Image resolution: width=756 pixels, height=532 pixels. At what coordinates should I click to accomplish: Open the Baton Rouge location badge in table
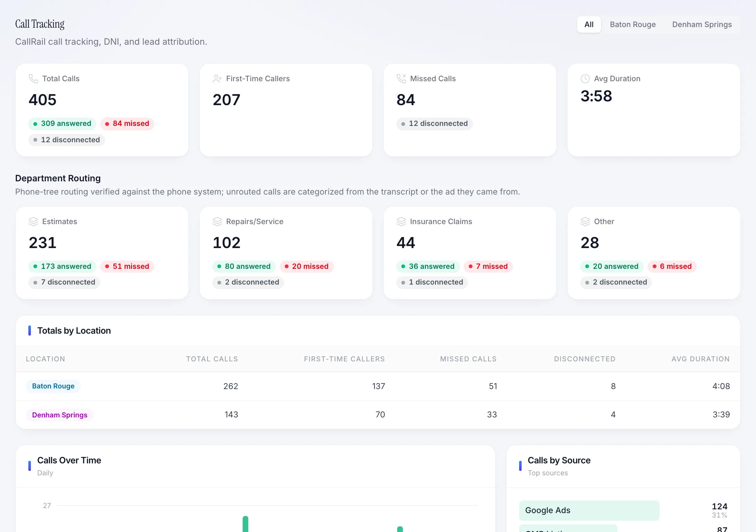[53, 386]
